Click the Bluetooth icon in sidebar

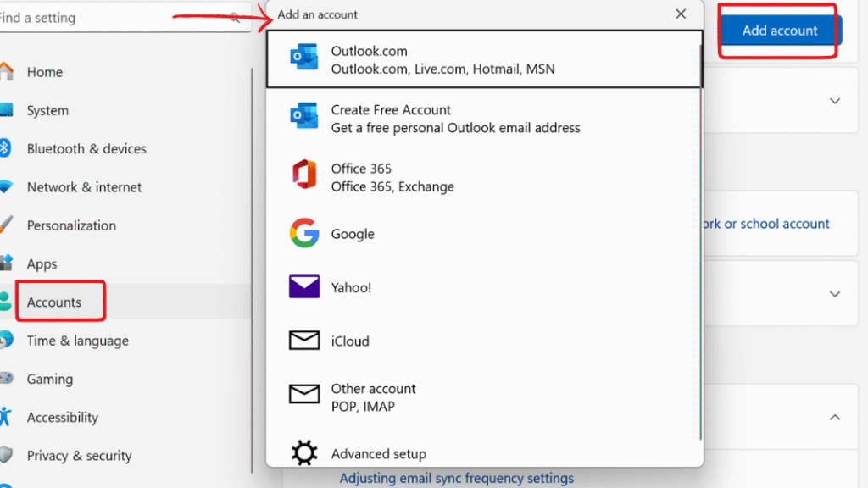click(x=5, y=147)
